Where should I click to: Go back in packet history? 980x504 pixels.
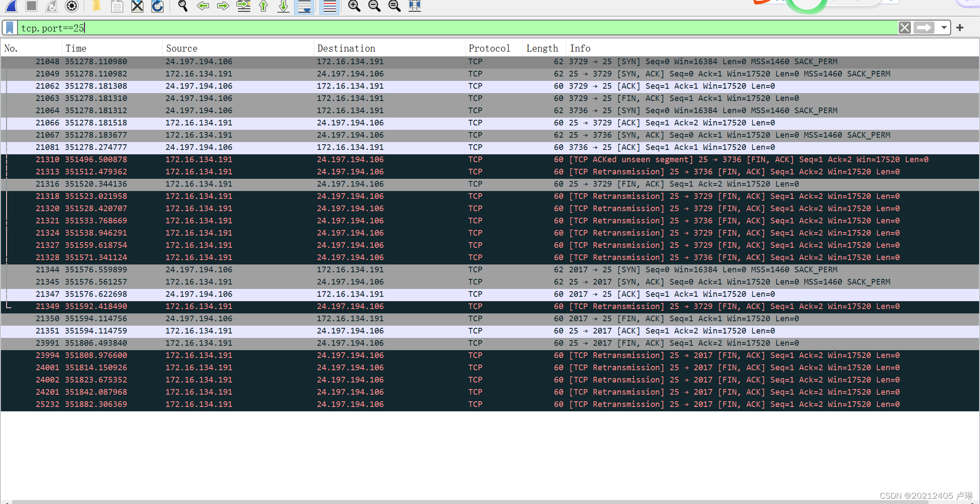click(x=203, y=6)
